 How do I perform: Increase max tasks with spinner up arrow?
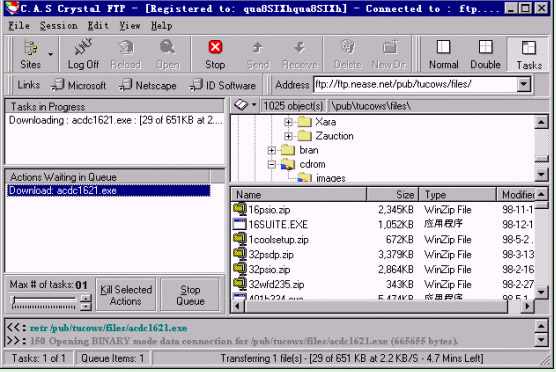pos(86,299)
